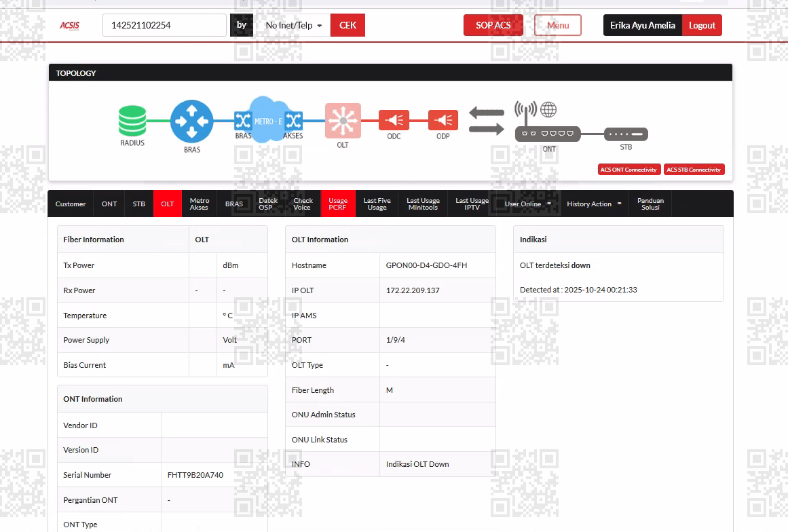
Task: Click the serial number FHTT9B20A740
Action: click(195, 475)
